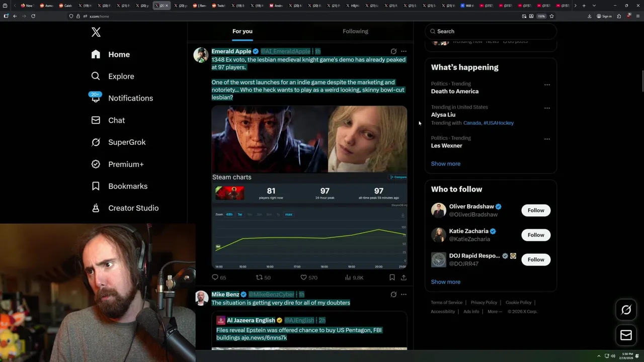View analytics showing 9.8K views

pyautogui.click(x=354, y=278)
